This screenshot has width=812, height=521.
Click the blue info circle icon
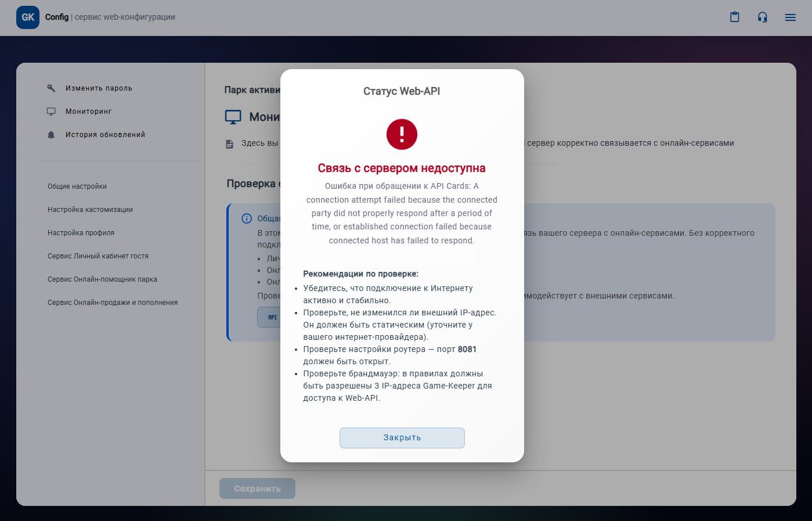pyautogui.click(x=247, y=218)
